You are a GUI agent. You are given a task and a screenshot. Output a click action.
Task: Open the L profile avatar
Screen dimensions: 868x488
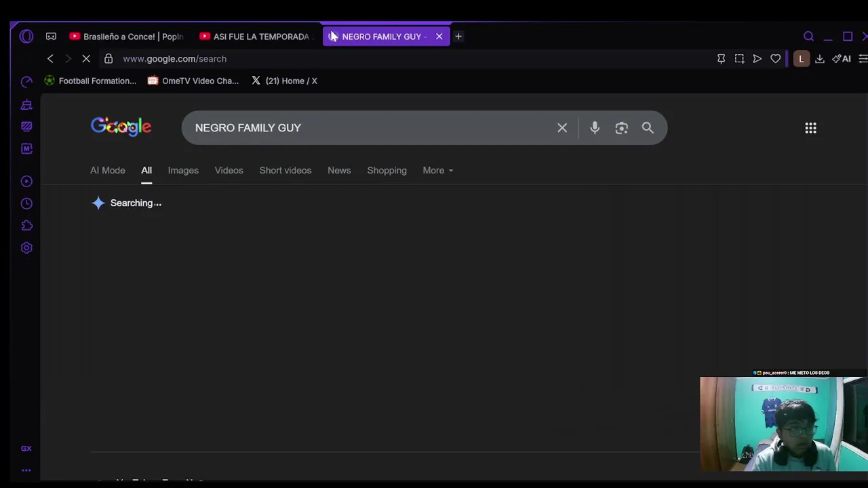802,59
